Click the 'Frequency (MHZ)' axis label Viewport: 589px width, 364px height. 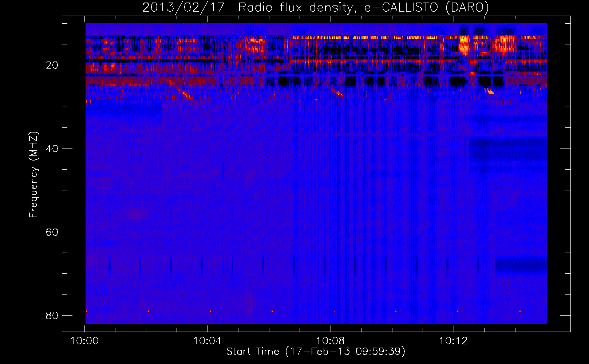point(33,175)
